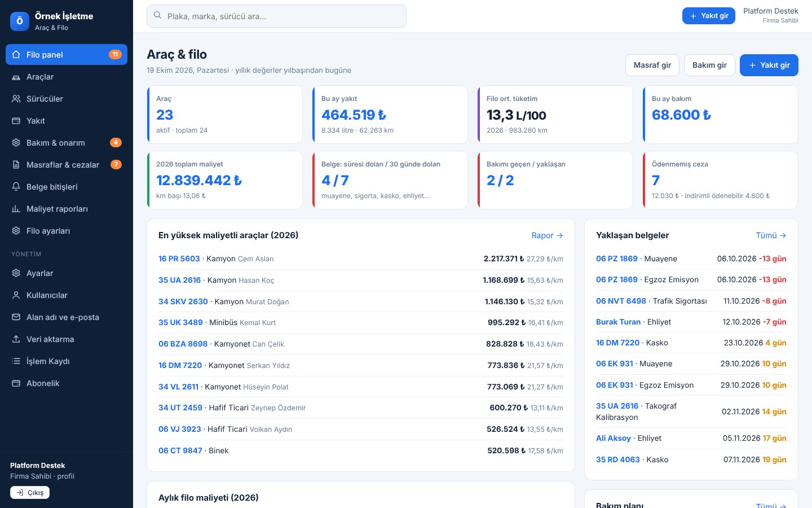Viewport: 812px width, 508px height.
Task: Select the Maliyet raporları chart icon
Action: pos(16,209)
